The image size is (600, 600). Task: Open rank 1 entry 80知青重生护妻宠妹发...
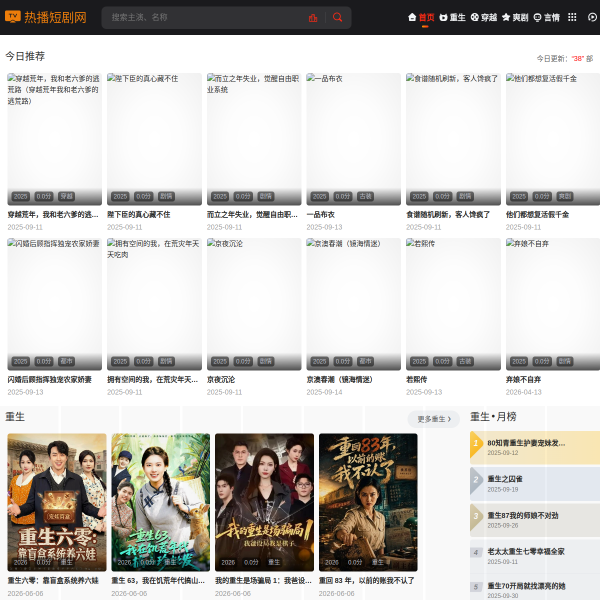tap(535, 447)
